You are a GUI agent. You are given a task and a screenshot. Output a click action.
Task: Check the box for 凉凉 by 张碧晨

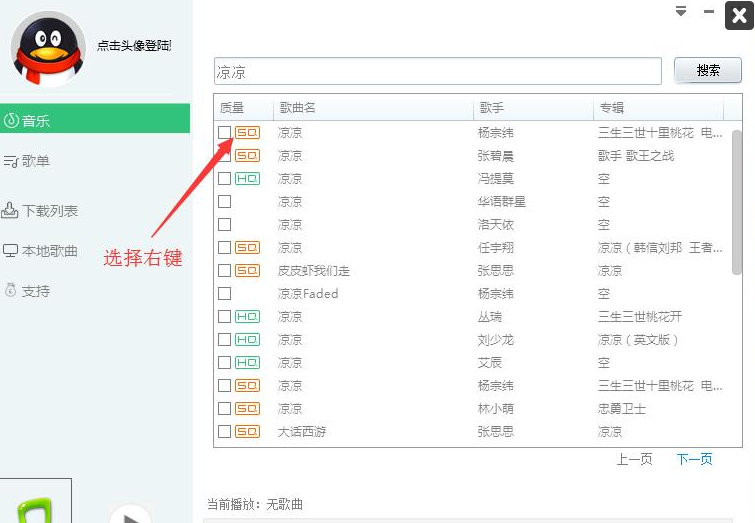pyautogui.click(x=224, y=156)
